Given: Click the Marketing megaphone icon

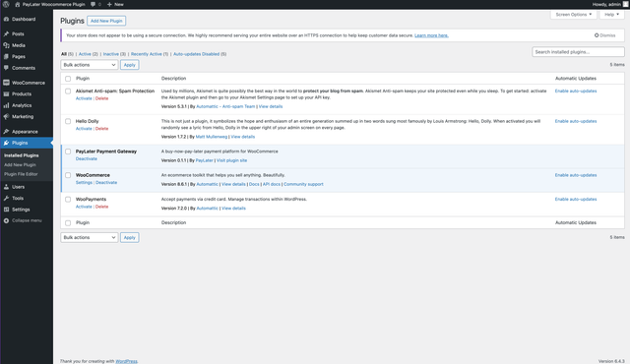Looking at the screenshot, I should 6,116.
